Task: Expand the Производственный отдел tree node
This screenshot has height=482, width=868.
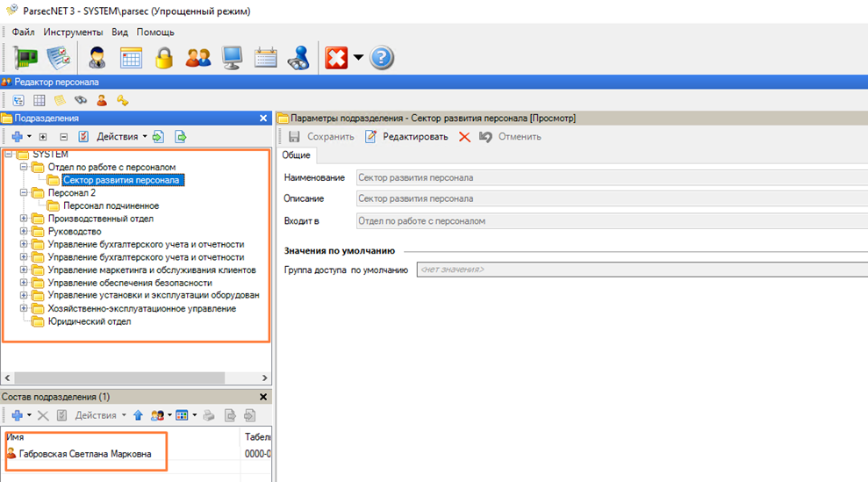Action: (x=24, y=219)
